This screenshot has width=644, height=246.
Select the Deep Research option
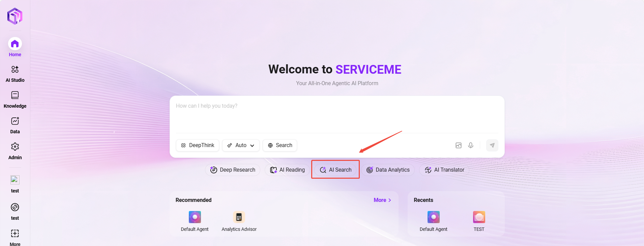[233, 170]
